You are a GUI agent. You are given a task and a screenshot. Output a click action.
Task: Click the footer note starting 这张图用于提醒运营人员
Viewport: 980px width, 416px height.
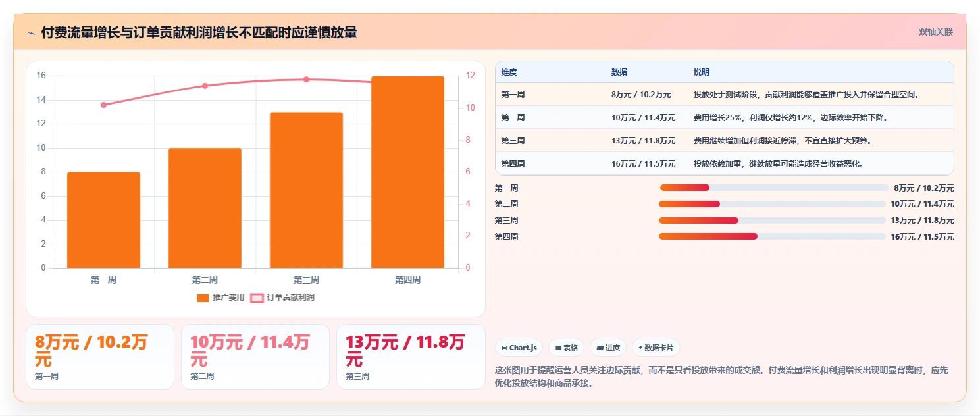tap(721, 377)
